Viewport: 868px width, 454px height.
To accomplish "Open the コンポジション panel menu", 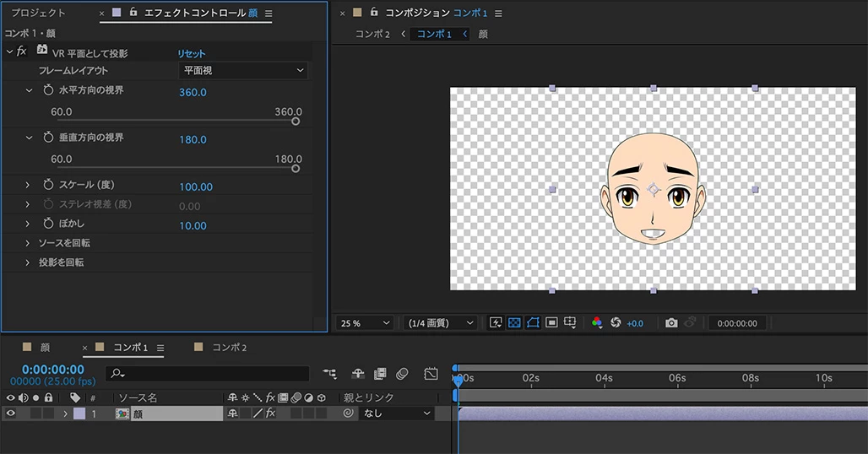I will 498,14.
